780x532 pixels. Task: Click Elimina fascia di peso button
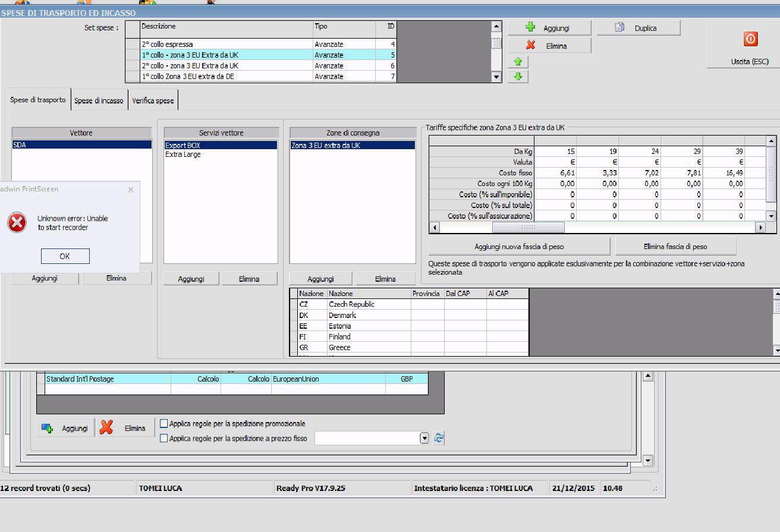(x=675, y=246)
